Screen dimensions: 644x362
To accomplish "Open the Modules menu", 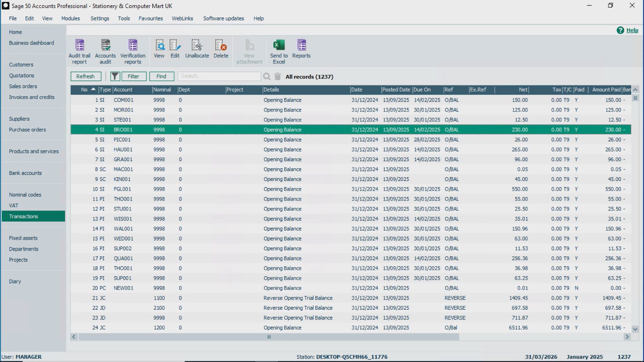I will [x=70, y=18].
